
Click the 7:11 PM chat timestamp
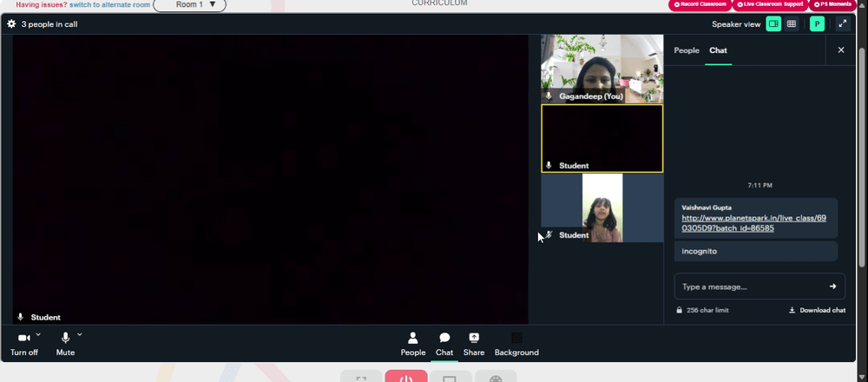(759, 186)
